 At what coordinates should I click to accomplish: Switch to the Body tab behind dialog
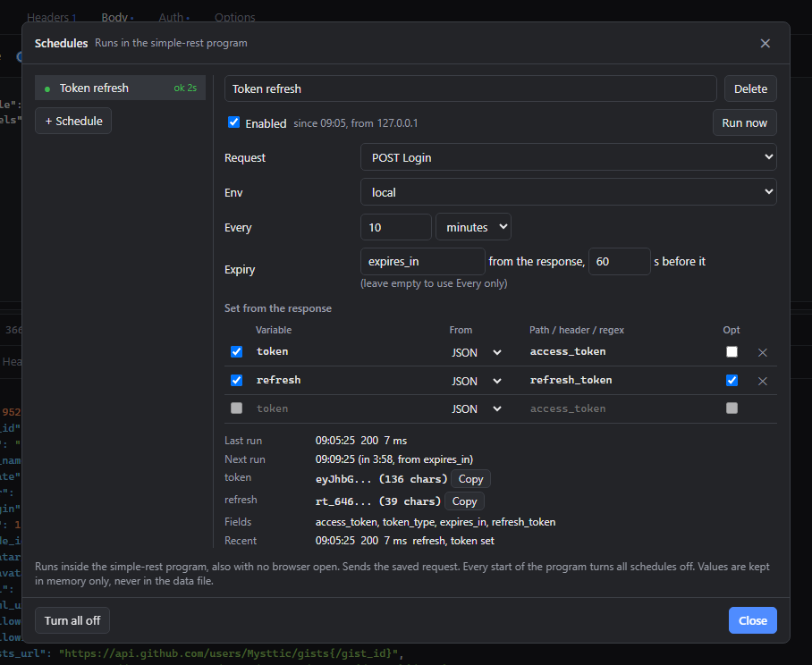click(x=117, y=17)
